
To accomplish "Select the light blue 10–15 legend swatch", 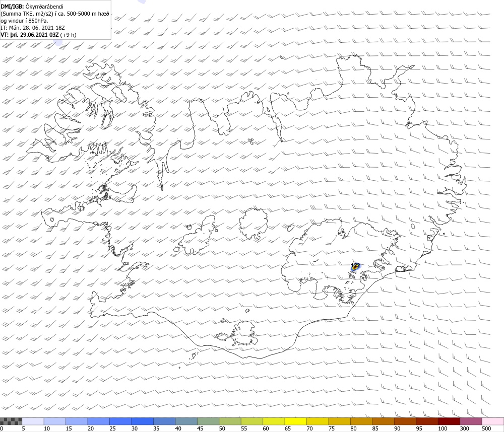I will point(54,421).
